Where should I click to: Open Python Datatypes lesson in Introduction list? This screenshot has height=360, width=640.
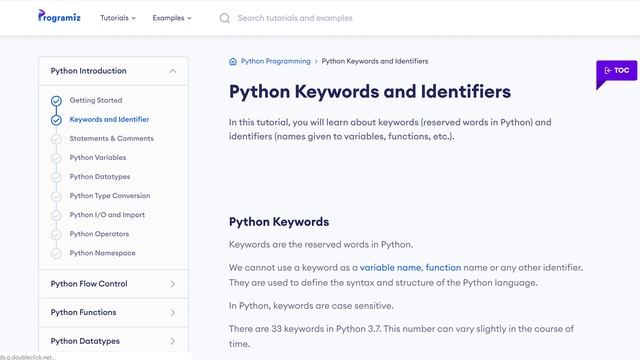(x=100, y=176)
